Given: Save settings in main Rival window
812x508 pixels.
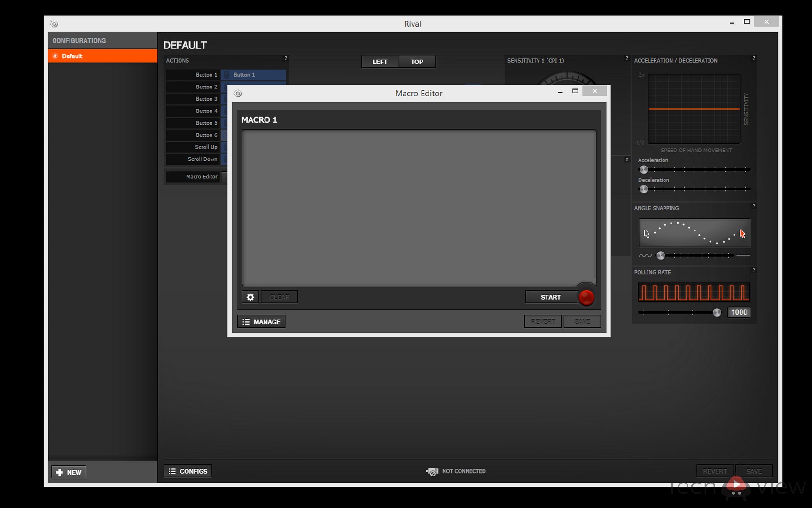Looking at the screenshot, I should 754,471.
